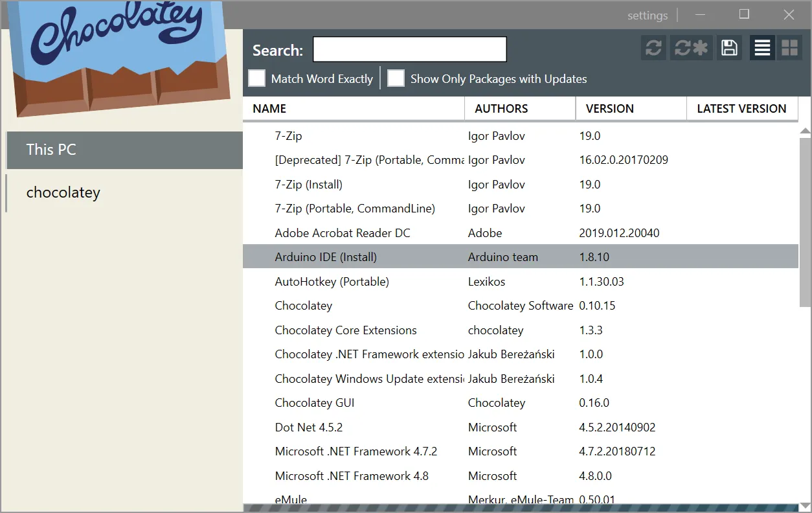Screen dimensions: 812x513
Task: Select the chocolatey source
Action: pos(124,192)
